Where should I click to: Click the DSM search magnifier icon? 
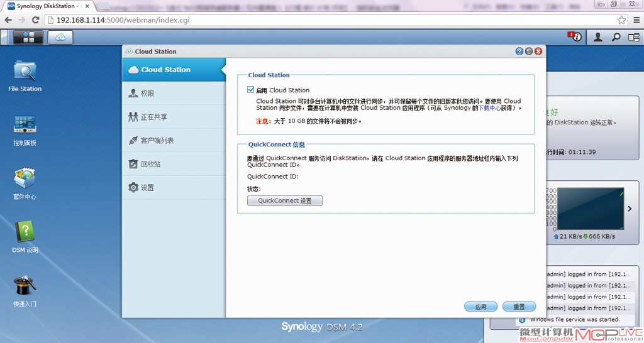pyautogui.click(x=616, y=37)
